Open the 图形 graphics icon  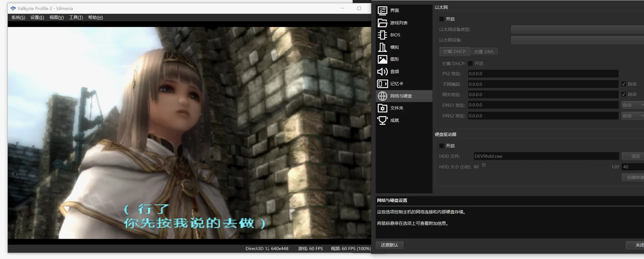tap(382, 59)
